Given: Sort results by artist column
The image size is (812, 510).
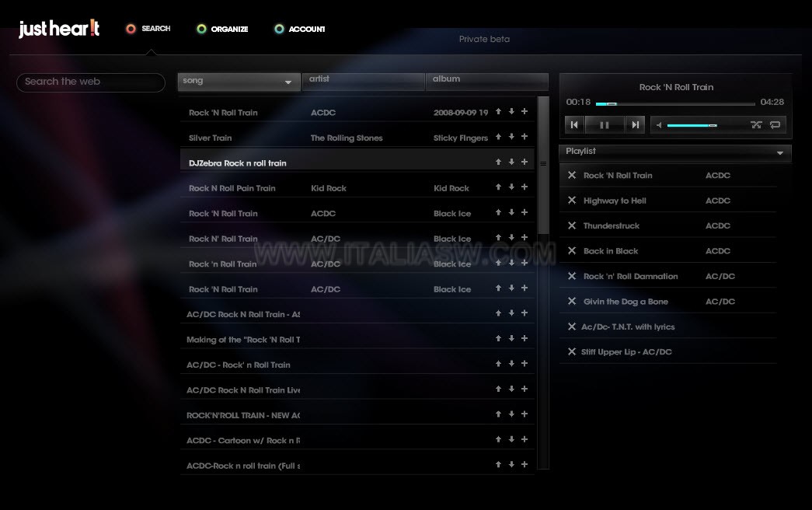Looking at the screenshot, I should [x=363, y=81].
